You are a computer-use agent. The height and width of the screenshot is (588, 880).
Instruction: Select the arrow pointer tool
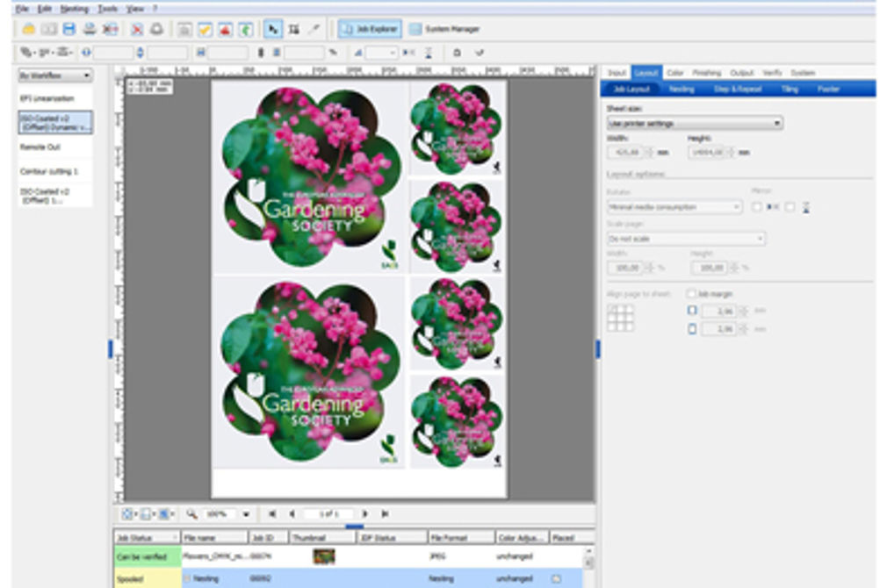click(273, 29)
